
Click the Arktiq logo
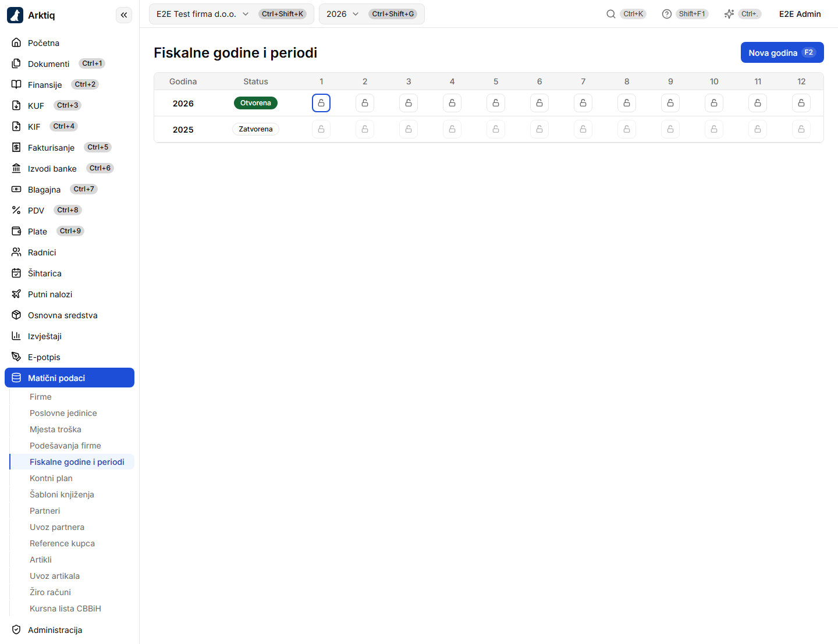coord(15,15)
